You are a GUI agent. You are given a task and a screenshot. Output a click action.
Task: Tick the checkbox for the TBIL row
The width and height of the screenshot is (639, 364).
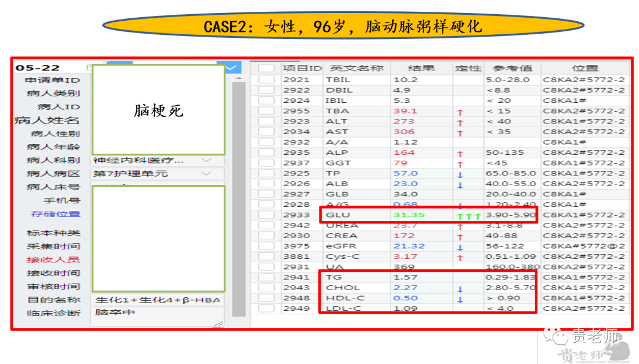pyautogui.click(x=266, y=80)
